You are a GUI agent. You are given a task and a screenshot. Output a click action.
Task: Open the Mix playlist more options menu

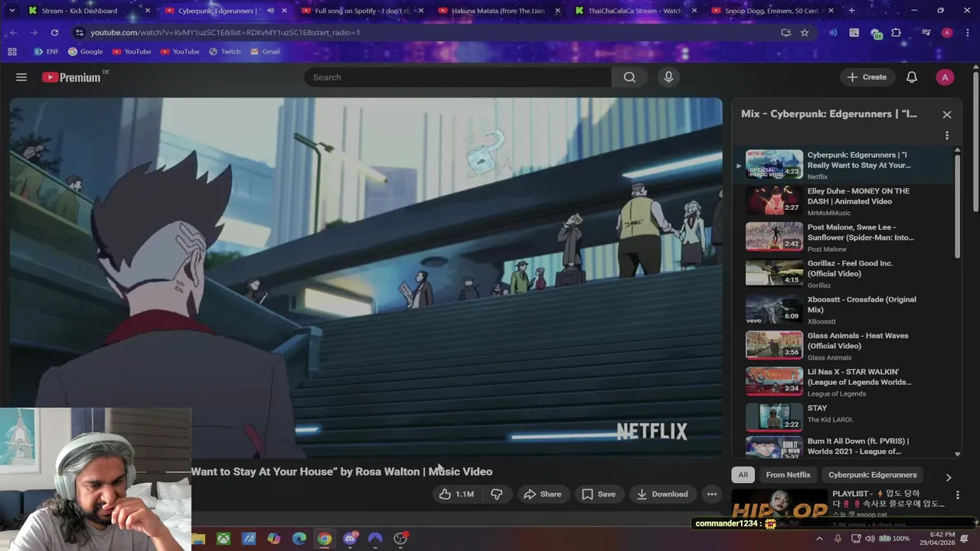[947, 135]
